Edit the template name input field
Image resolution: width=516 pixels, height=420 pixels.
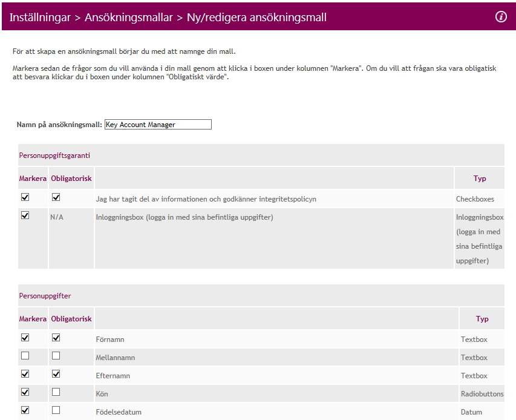(x=158, y=125)
